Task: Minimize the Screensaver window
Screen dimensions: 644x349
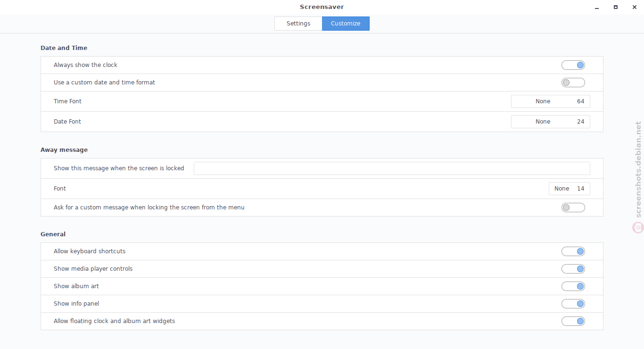Action: point(597,7)
